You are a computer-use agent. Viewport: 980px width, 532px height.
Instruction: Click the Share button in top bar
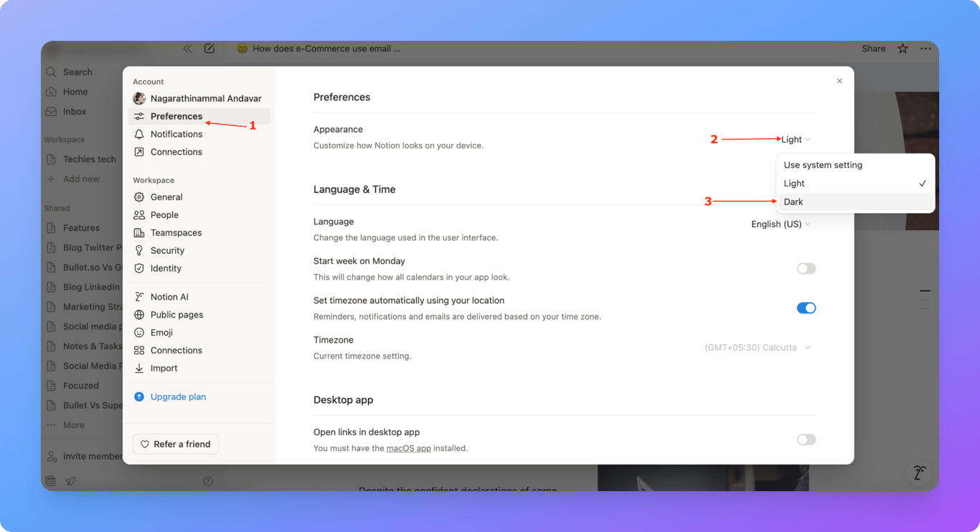coord(874,49)
